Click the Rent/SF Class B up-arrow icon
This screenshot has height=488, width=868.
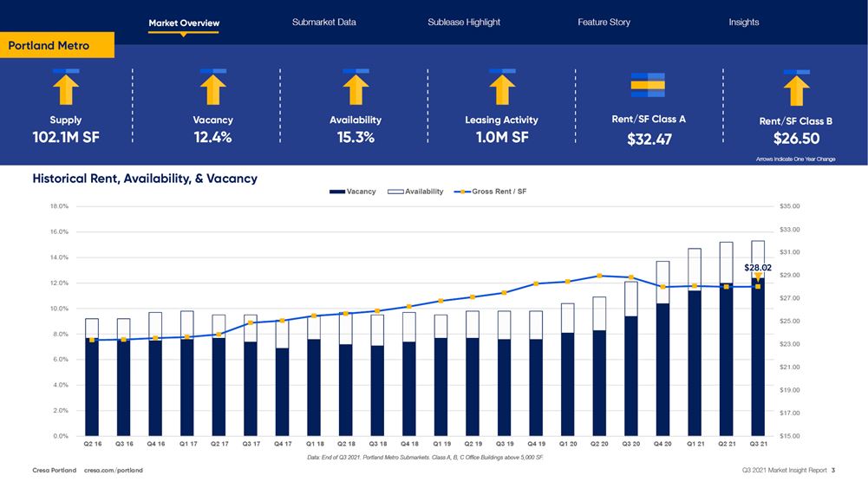tap(796, 89)
